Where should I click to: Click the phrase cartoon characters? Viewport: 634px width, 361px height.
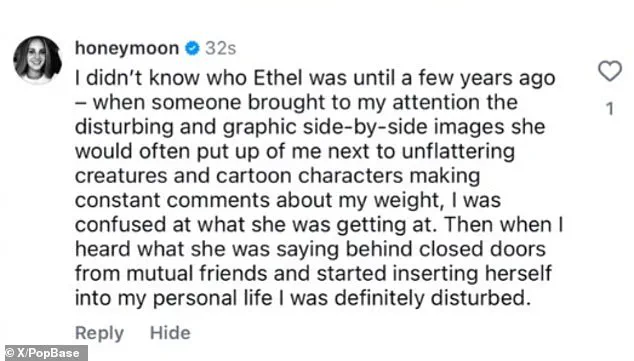click(310, 175)
